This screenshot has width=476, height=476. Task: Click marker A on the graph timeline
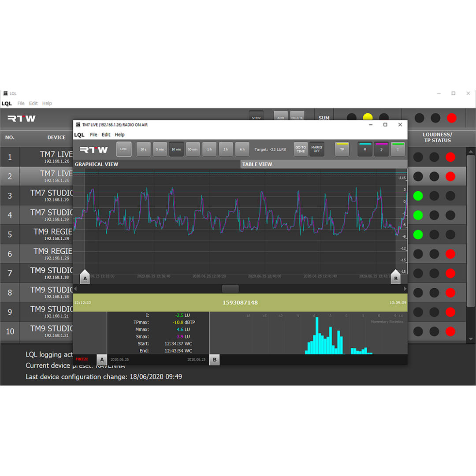click(x=85, y=278)
